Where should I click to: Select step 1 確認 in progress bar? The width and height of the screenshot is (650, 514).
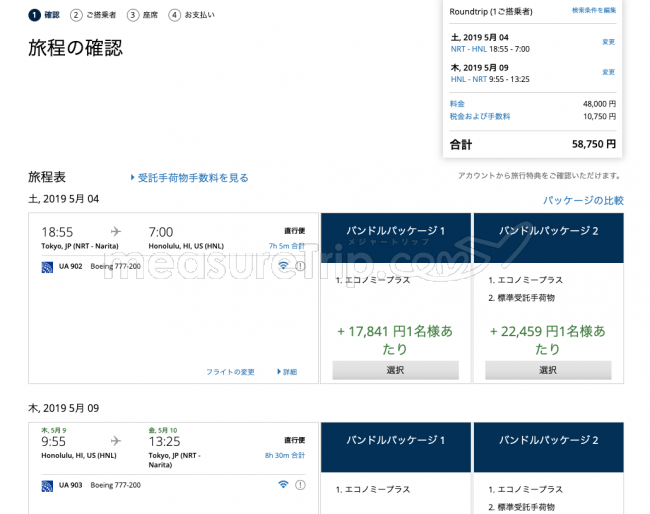tap(44, 15)
